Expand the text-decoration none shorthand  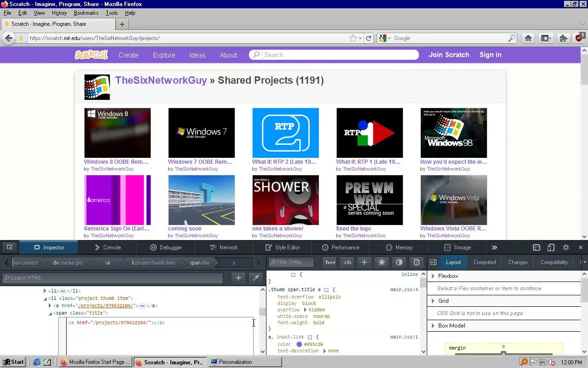(x=324, y=351)
